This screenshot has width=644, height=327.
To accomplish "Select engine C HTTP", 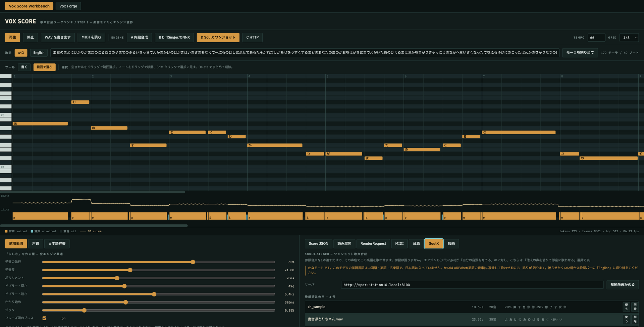I will pos(252,37).
